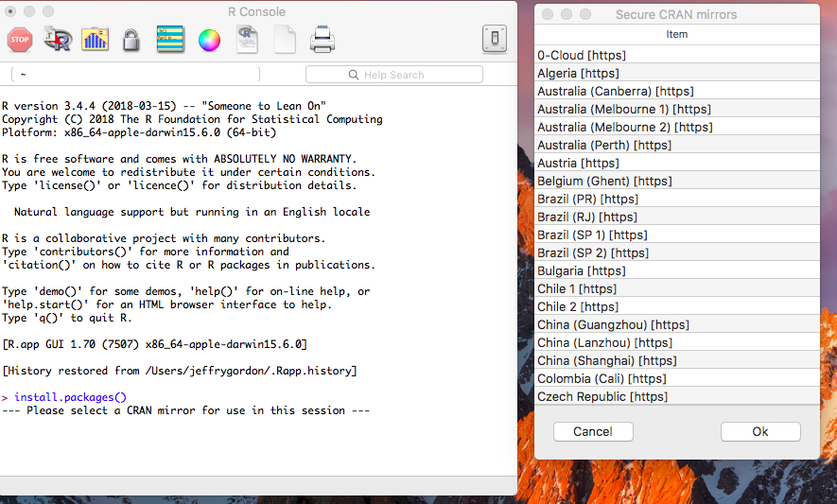Viewport: 837px width, 504px height.
Task: Open a new Quartz graphics window
Action: click(95, 40)
